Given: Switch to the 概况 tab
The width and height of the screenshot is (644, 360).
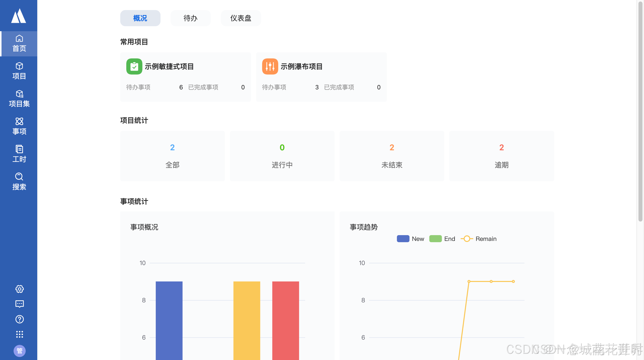Looking at the screenshot, I should (140, 18).
